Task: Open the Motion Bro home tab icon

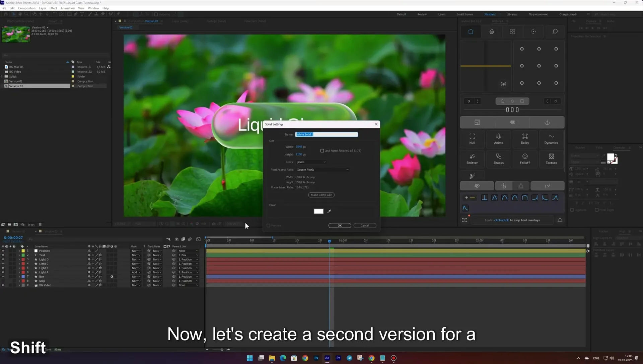Action: (x=471, y=31)
